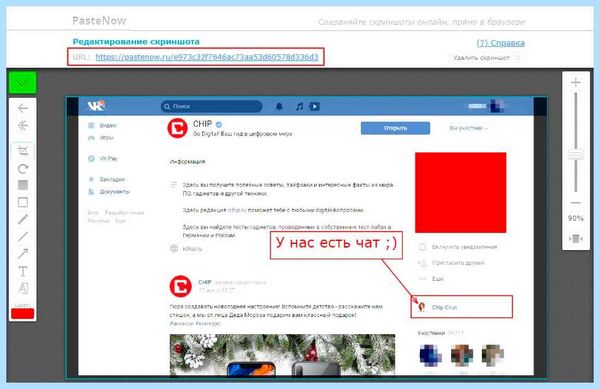Image resolution: width=600 pixels, height=389 pixels.
Task: Select the outline rectangle tool
Action: click(x=23, y=202)
